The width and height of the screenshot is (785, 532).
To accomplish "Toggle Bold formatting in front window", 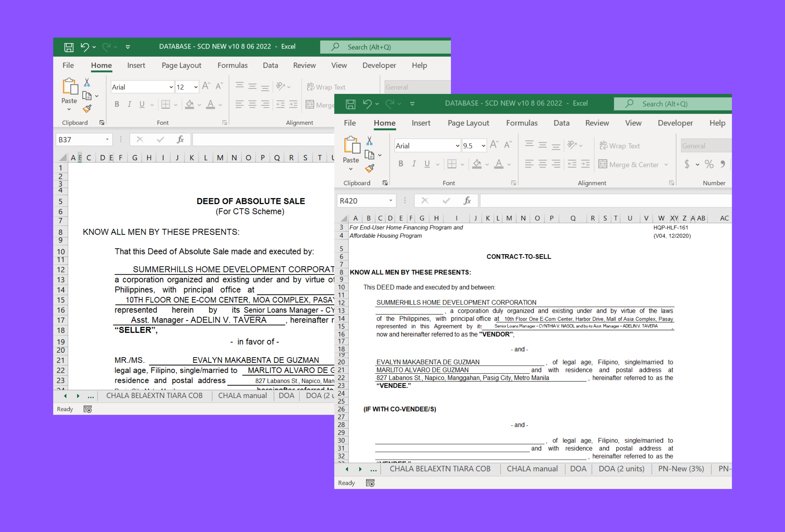I will (x=401, y=164).
